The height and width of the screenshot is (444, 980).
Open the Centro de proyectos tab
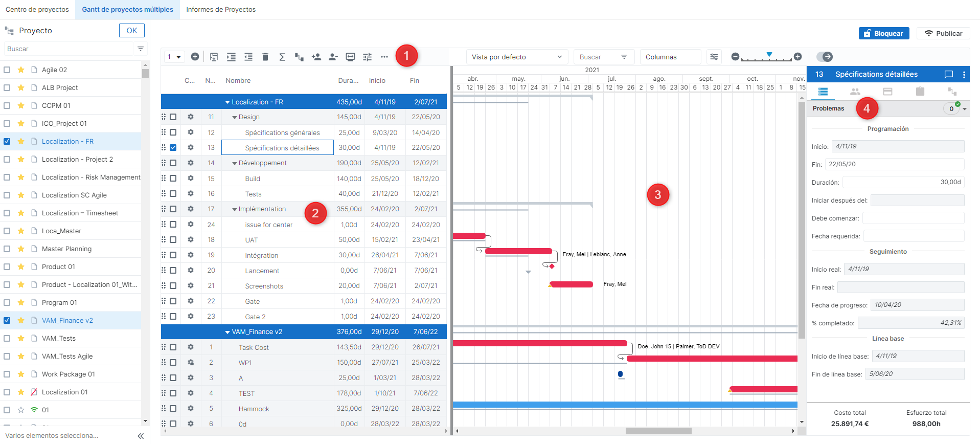tap(37, 10)
